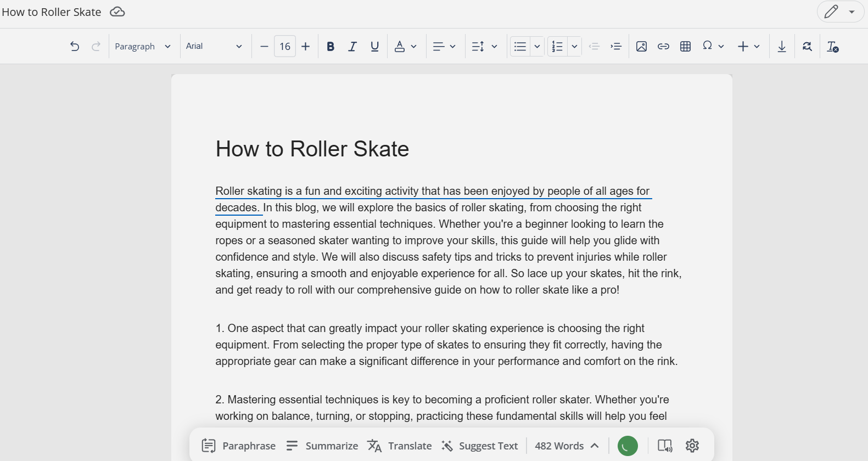Click the text color icon
868x461 pixels.
[x=400, y=47]
